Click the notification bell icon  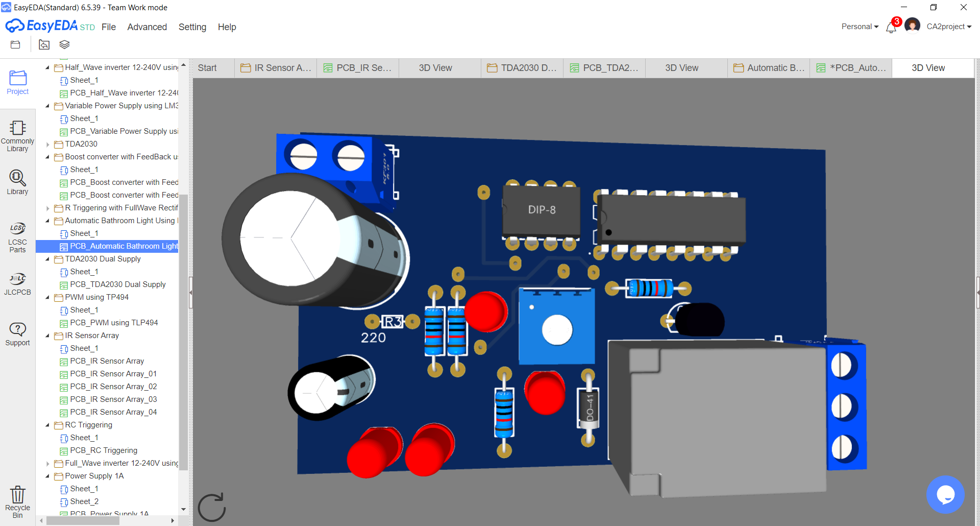click(891, 27)
